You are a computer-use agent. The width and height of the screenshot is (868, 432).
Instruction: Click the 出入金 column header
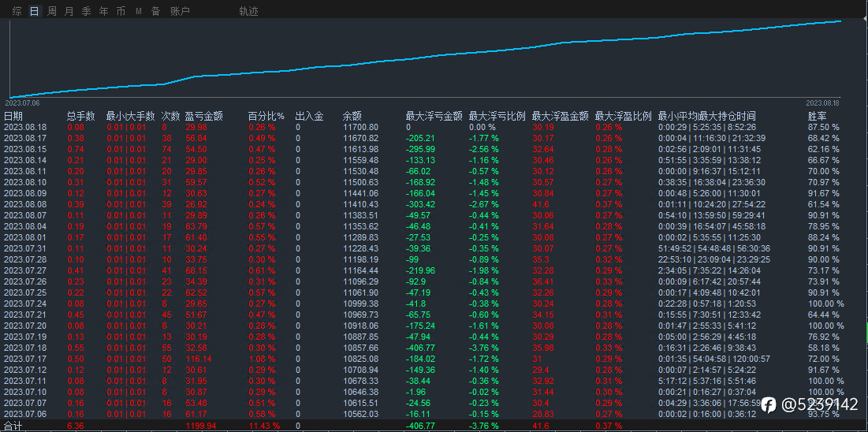click(310, 117)
